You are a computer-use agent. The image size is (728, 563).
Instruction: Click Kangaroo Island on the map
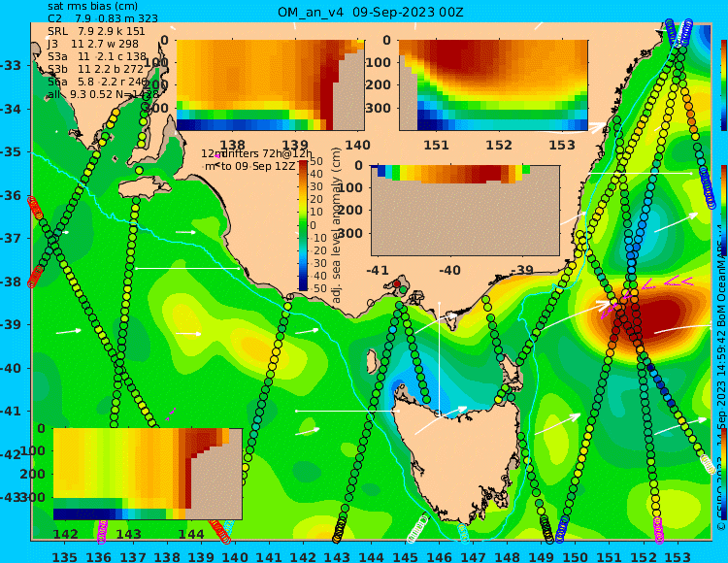click(x=144, y=189)
